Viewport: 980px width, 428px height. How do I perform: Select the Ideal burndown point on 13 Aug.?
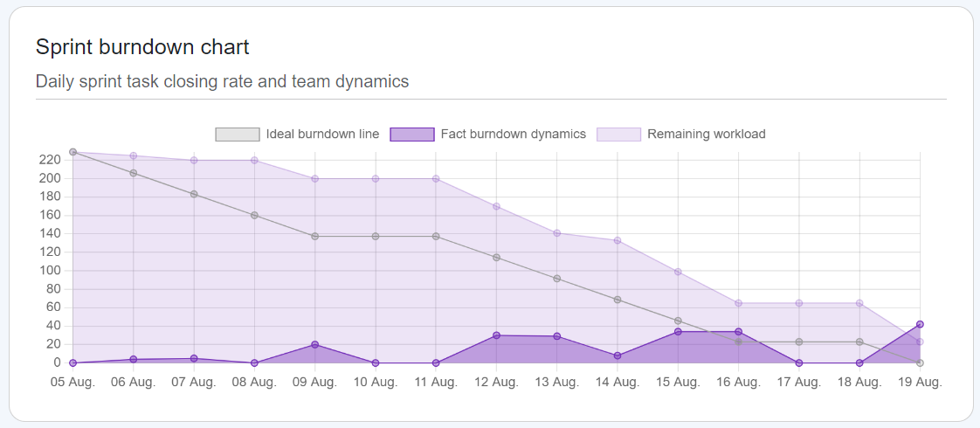pyautogui.click(x=557, y=279)
